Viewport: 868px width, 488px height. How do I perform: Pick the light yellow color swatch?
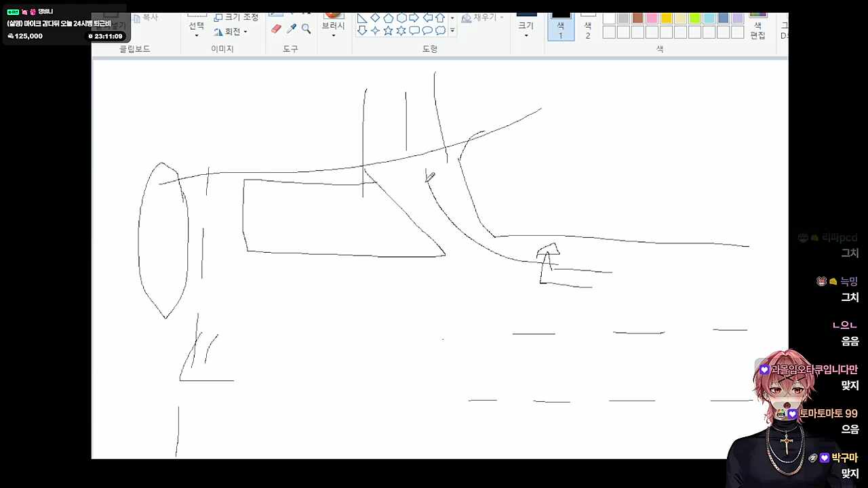pyautogui.click(x=681, y=18)
